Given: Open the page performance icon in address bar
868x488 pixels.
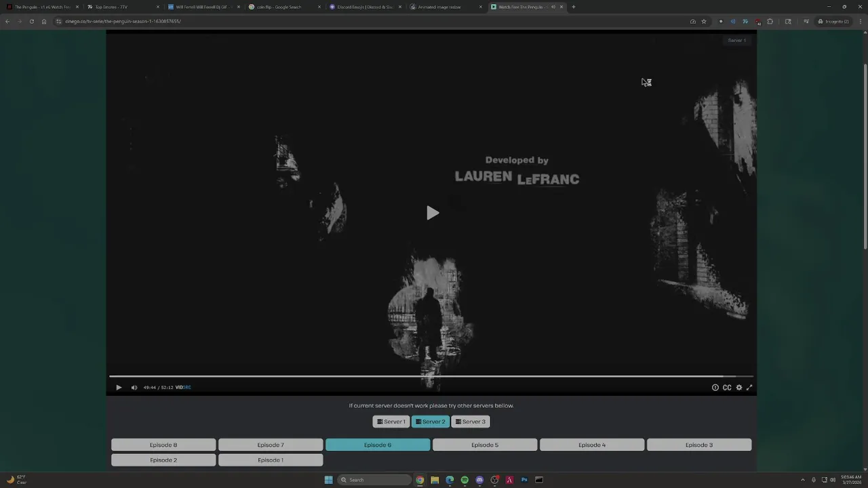Looking at the screenshot, I should coord(692,21).
